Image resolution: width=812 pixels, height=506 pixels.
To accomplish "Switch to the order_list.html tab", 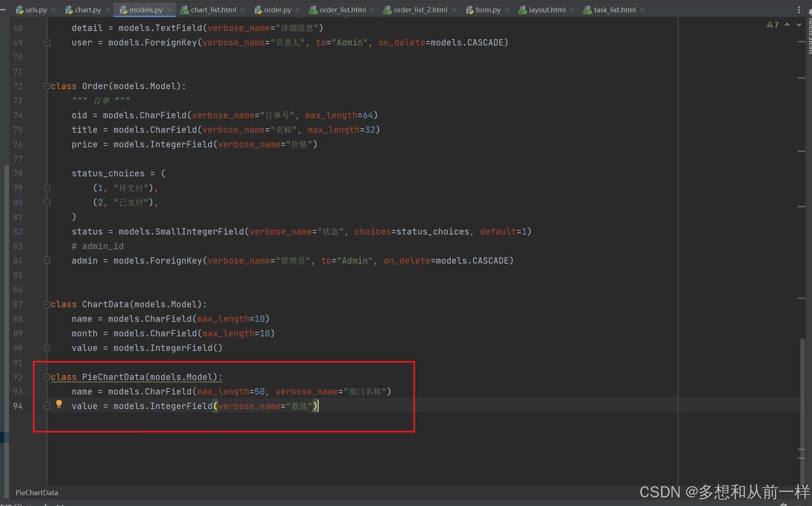I will pyautogui.click(x=342, y=10).
